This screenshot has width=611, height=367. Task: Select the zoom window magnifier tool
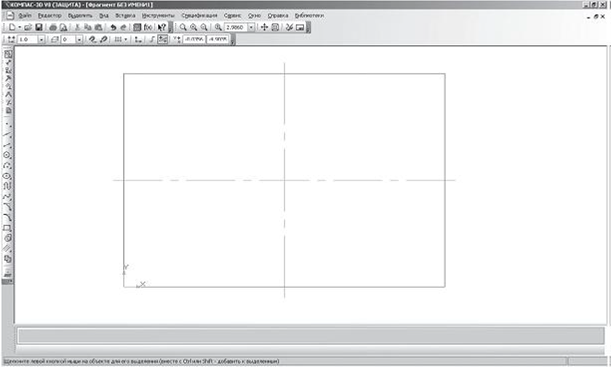(183, 27)
